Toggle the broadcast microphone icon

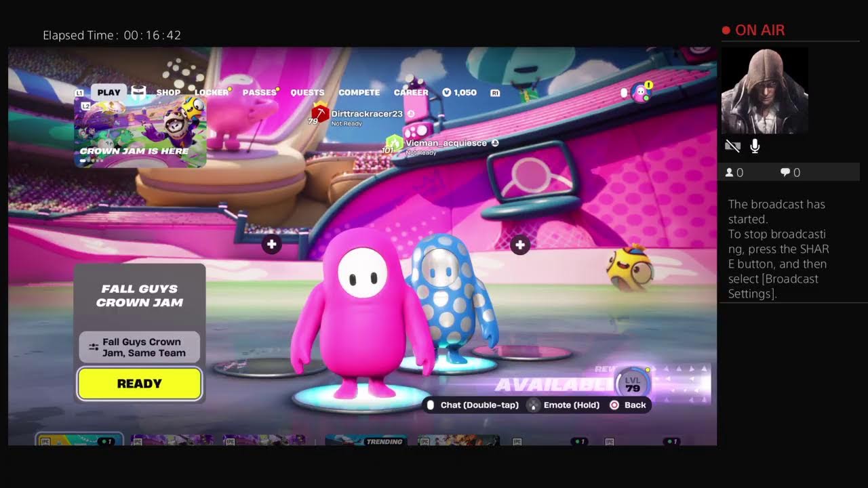tap(755, 146)
